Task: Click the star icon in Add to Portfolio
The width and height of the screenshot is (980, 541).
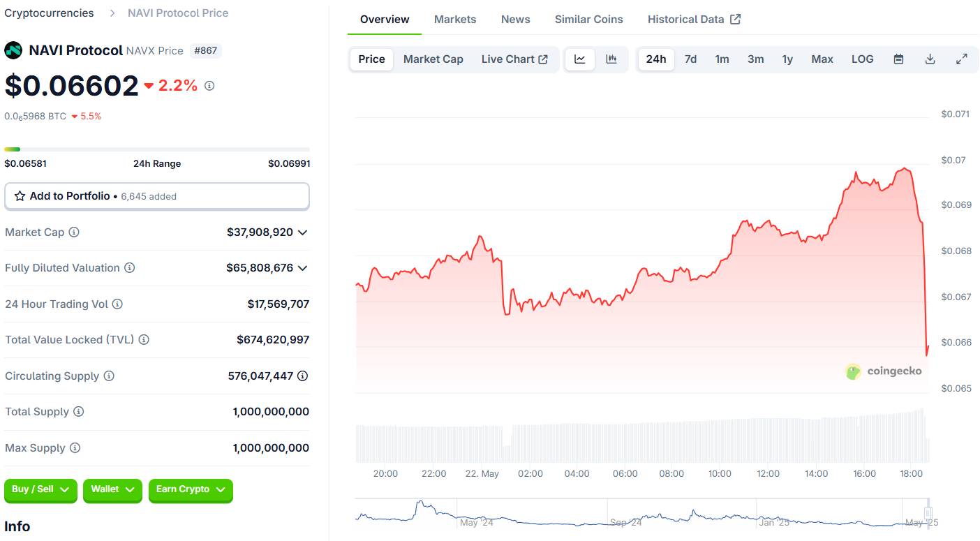Action: click(20, 196)
